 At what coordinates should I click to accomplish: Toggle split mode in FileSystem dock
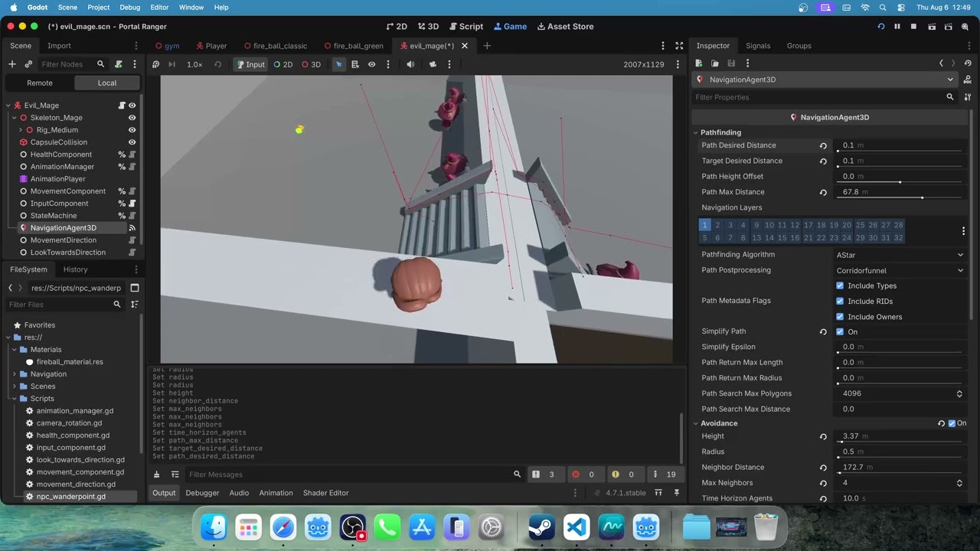[x=134, y=288]
